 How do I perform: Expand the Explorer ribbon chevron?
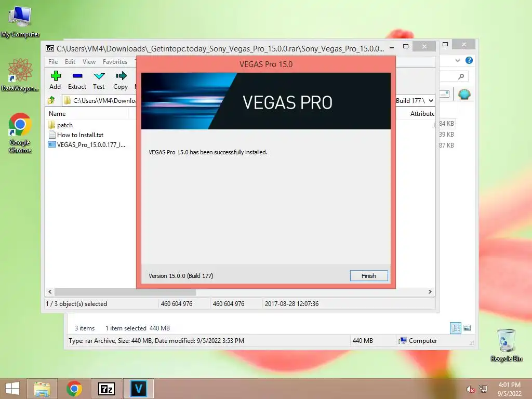tap(457, 60)
